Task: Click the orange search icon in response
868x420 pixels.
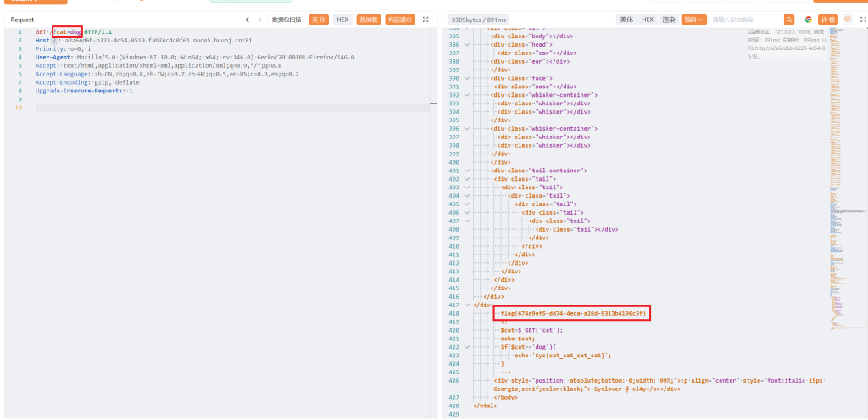Action: click(x=789, y=20)
